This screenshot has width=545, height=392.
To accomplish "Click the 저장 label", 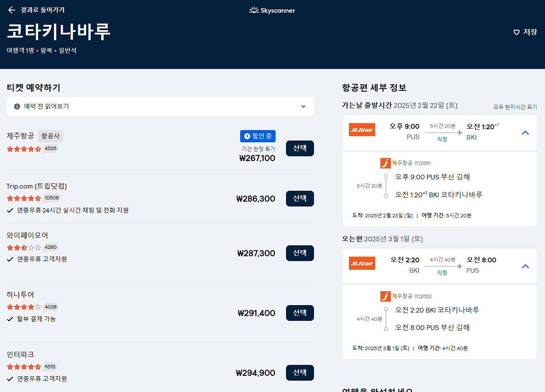I will coord(530,32).
